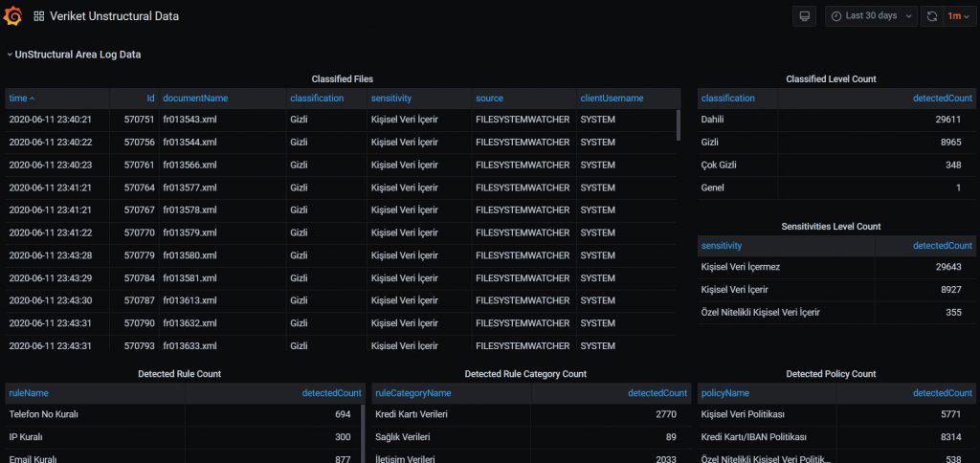Open Detected Rule Count panel title
The image size is (980, 463).
click(179, 374)
